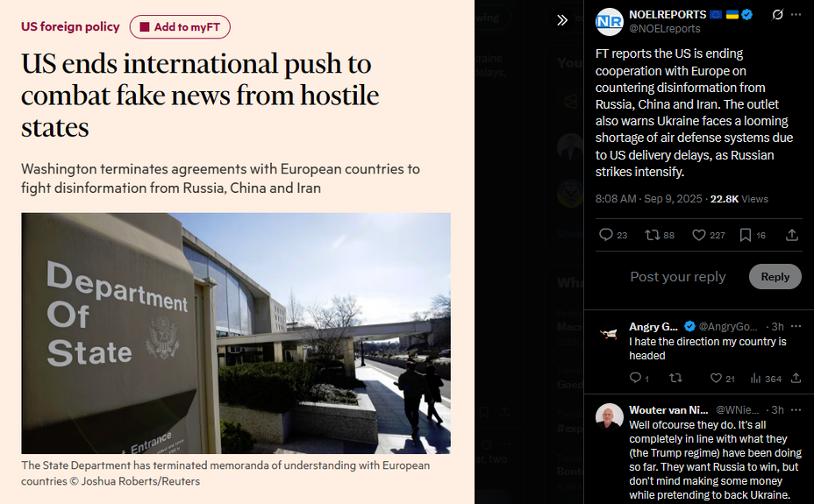Screen dimensions: 814x504
Task: Bookmark the NOELREPORTS post with 16 bookmarks
Action: tap(746, 235)
